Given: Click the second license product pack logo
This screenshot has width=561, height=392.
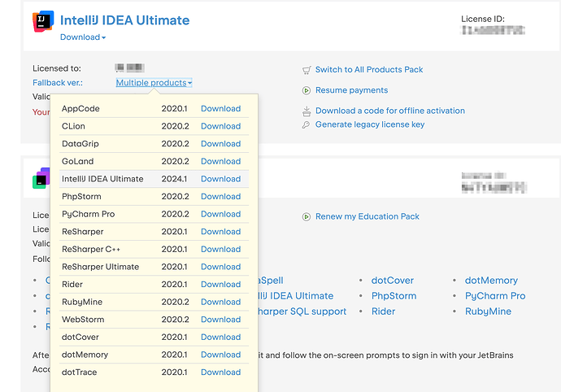Looking at the screenshot, I should (x=41, y=178).
